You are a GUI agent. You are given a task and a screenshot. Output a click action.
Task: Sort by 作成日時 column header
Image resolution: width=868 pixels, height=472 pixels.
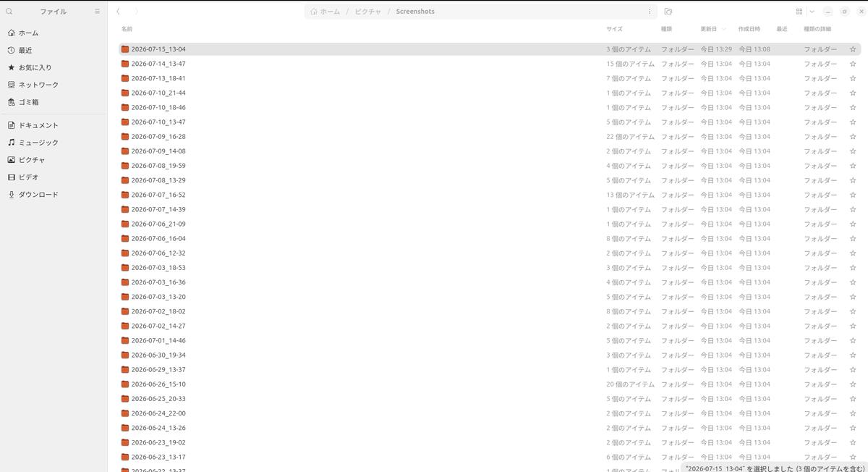pos(749,29)
